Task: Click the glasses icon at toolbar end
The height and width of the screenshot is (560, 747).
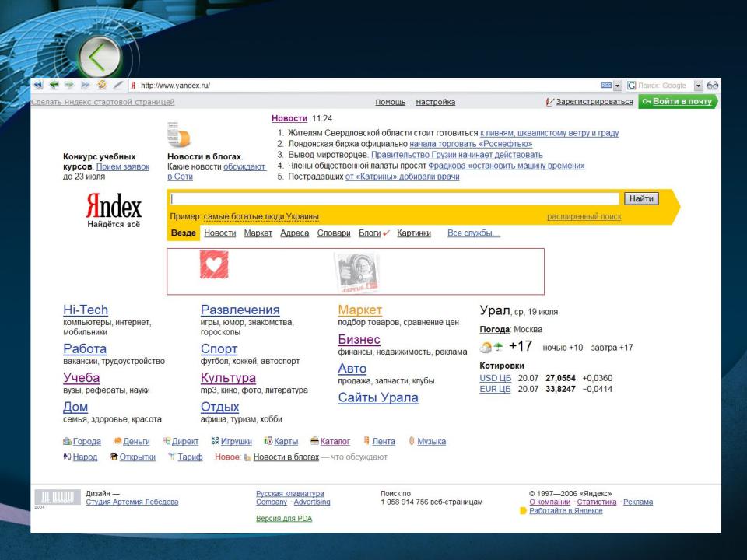Action: (x=712, y=86)
